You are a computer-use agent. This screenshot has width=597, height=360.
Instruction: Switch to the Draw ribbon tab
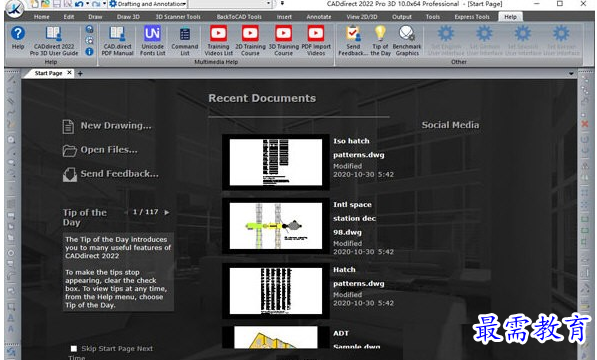coord(95,17)
